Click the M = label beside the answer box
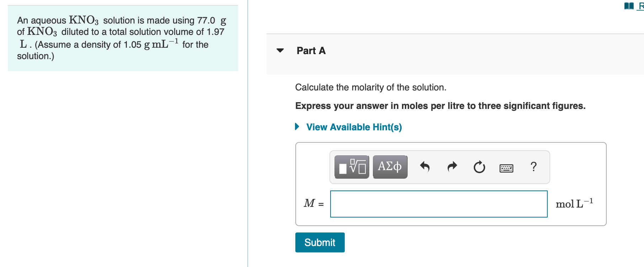The image size is (644, 267). coord(312,204)
